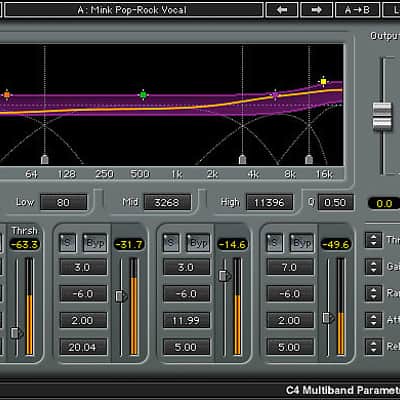Click threshold slider handle under -63.3
The width and height of the screenshot is (400, 400).
pos(17,333)
